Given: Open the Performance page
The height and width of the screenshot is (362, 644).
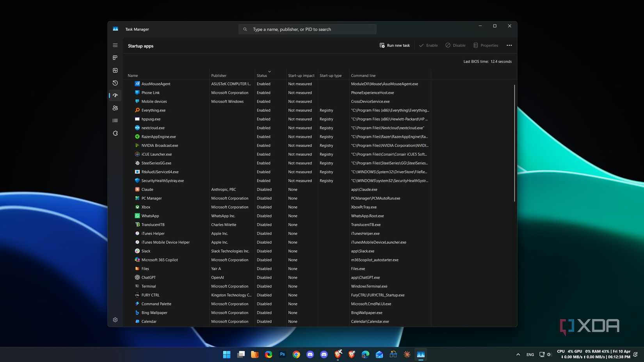Looking at the screenshot, I should (115, 70).
